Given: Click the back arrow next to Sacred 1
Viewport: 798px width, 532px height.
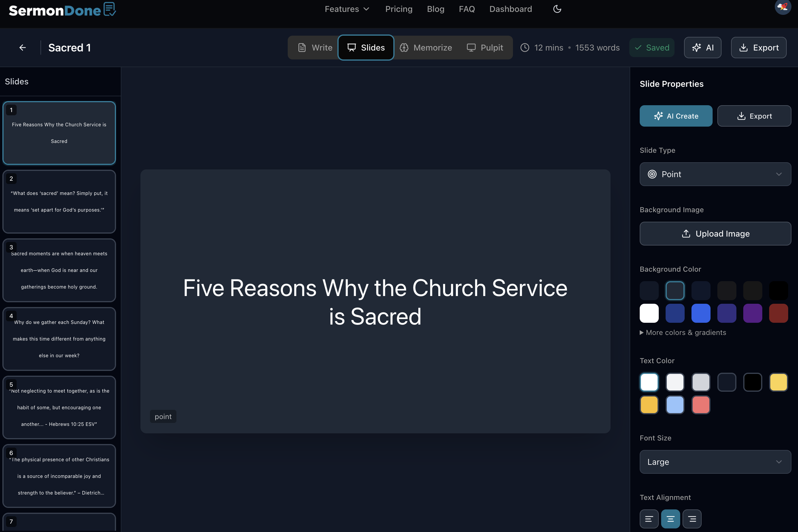Looking at the screenshot, I should click(x=22, y=48).
